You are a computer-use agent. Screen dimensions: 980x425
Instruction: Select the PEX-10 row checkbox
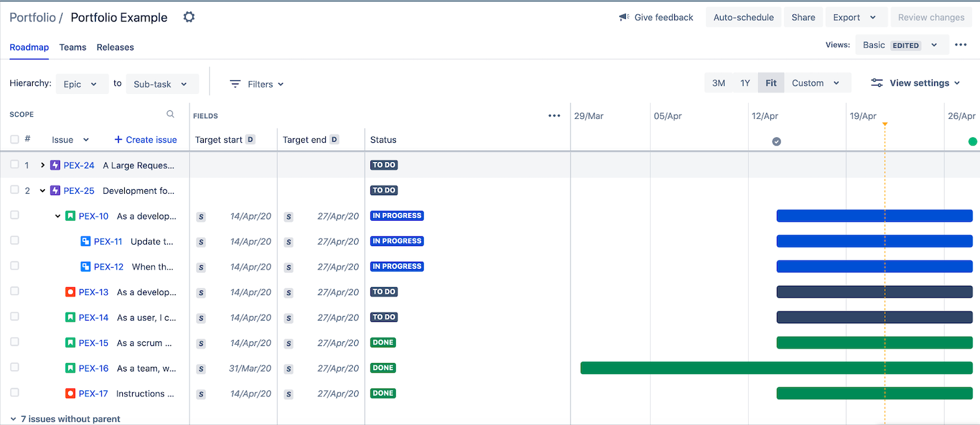pyautogui.click(x=14, y=215)
